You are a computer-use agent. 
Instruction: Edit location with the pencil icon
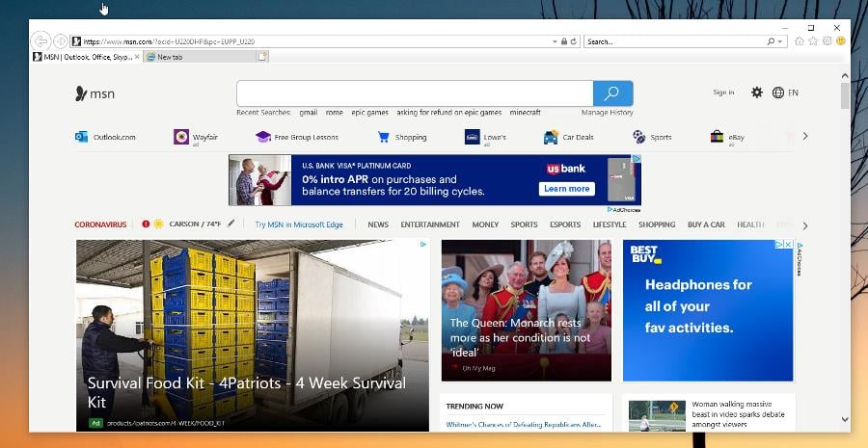(x=231, y=224)
